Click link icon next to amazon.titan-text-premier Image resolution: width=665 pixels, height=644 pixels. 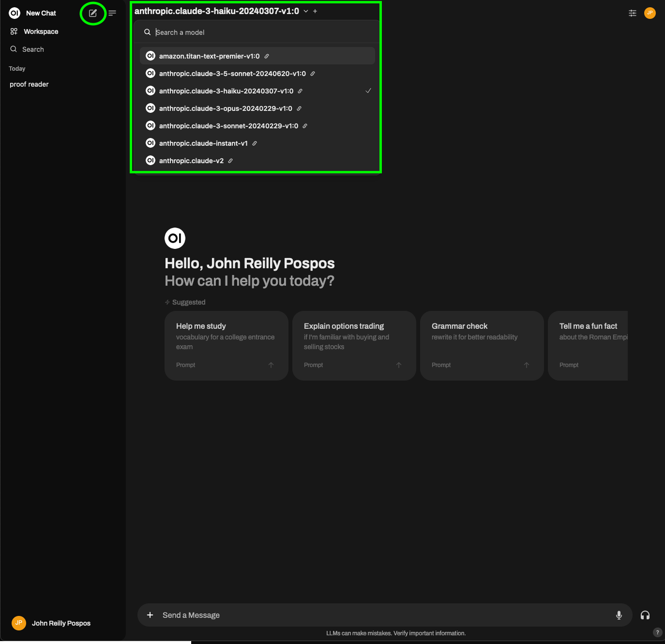[x=267, y=56]
